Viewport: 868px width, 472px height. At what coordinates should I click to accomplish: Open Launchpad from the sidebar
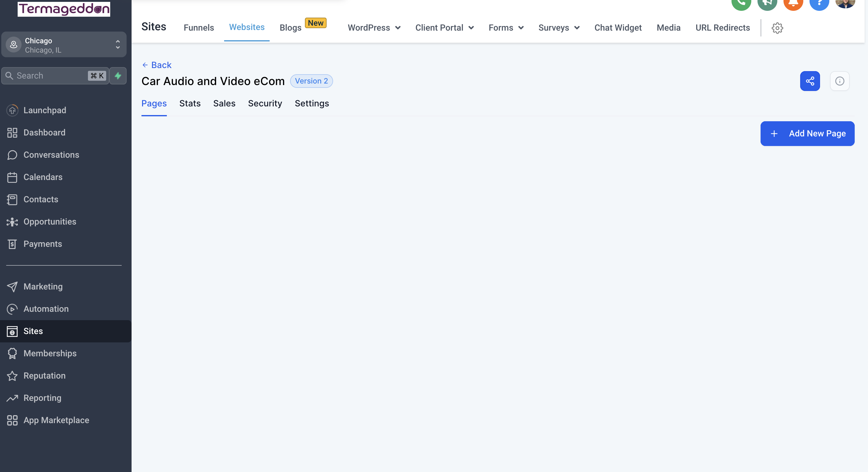tap(45, 110)
